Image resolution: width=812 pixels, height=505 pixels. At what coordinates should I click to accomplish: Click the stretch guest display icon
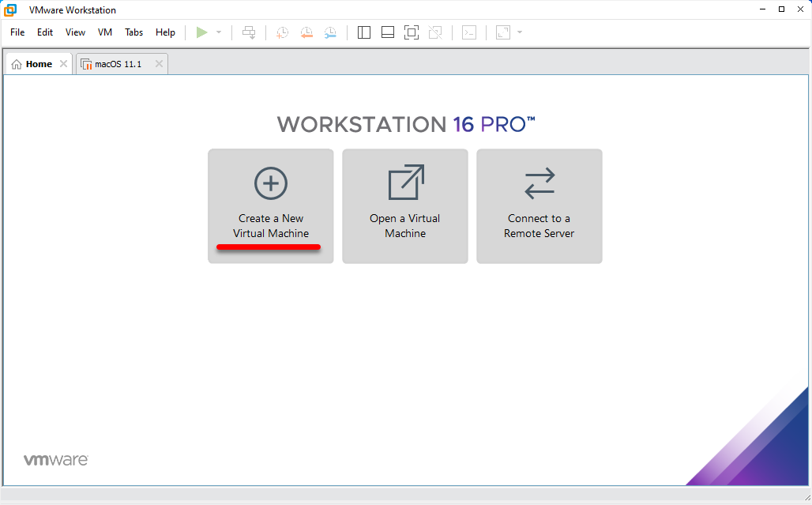[x=503, y=32]
